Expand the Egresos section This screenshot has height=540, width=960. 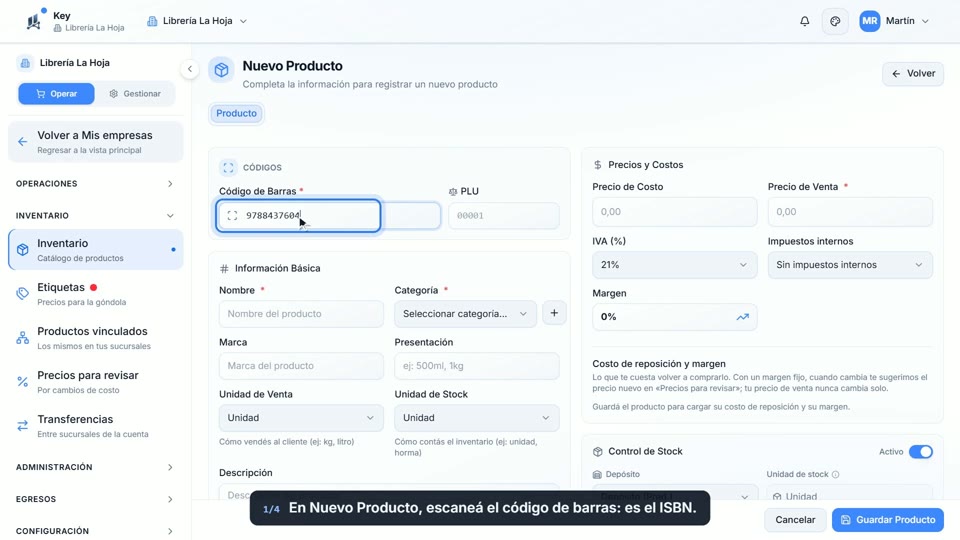coord(95,499)
